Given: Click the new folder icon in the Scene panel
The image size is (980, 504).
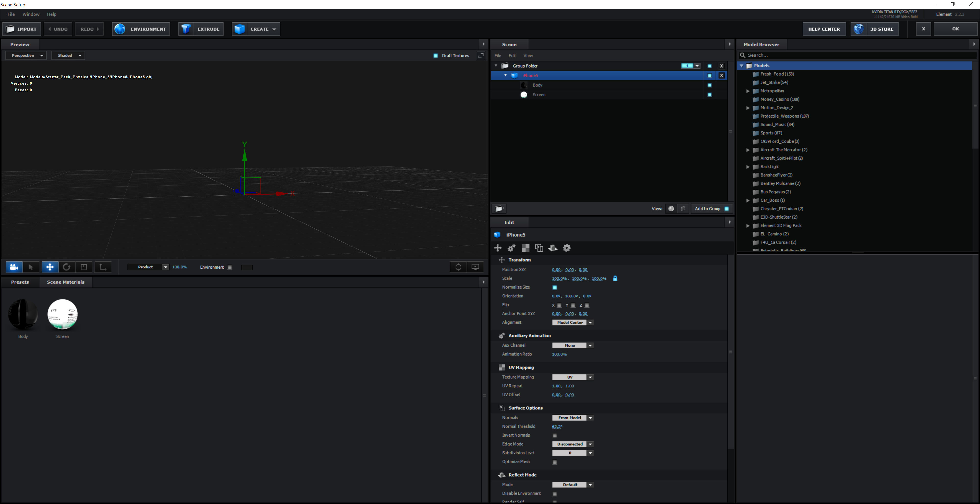Looking at the screenshot, I should pyautogui.click(x=499, y=209).
